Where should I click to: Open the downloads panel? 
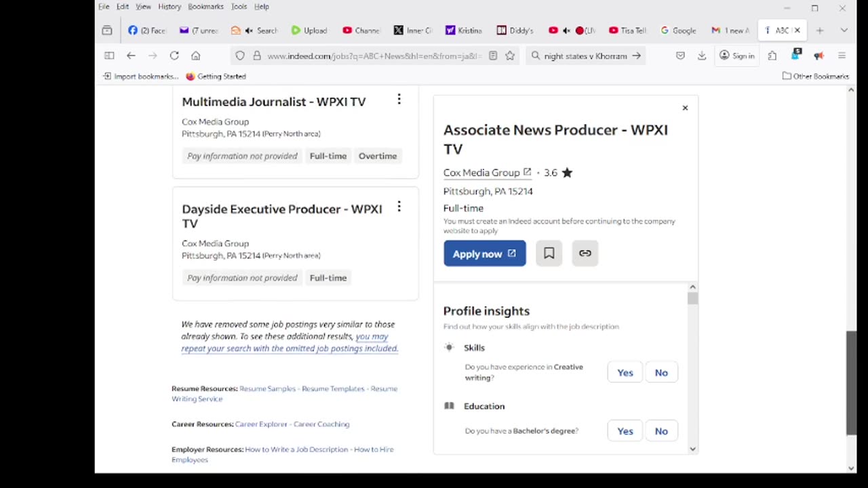pyautogui.click(x=702, y=56)
